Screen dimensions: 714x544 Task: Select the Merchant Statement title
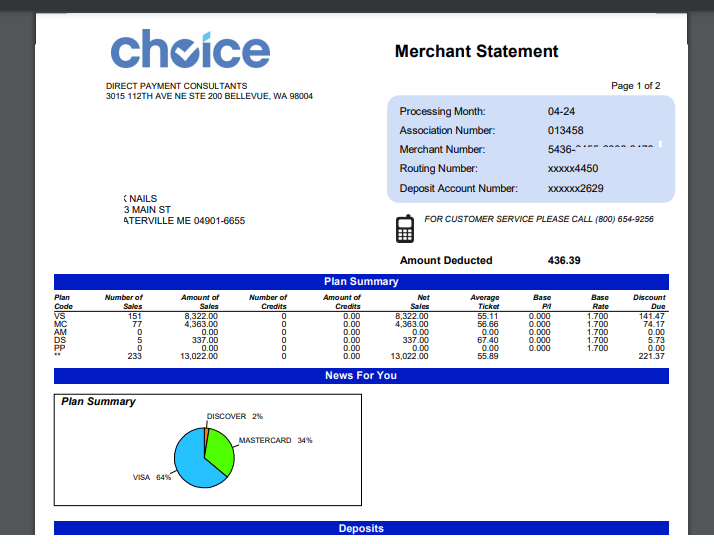click(x=476, y=52)
